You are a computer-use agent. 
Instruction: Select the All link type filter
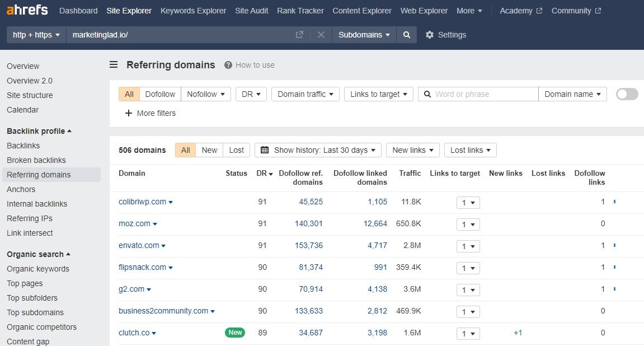pyautogui.click(x=129, y=94)
